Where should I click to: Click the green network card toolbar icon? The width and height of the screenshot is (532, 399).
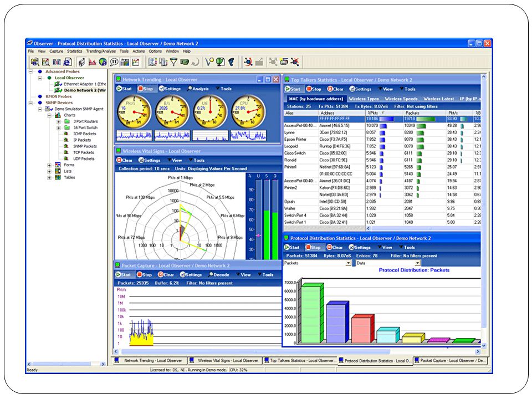point(185,62)
